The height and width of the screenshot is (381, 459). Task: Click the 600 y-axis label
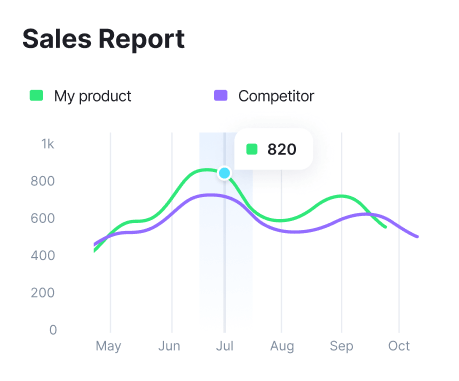coord(43,218)
